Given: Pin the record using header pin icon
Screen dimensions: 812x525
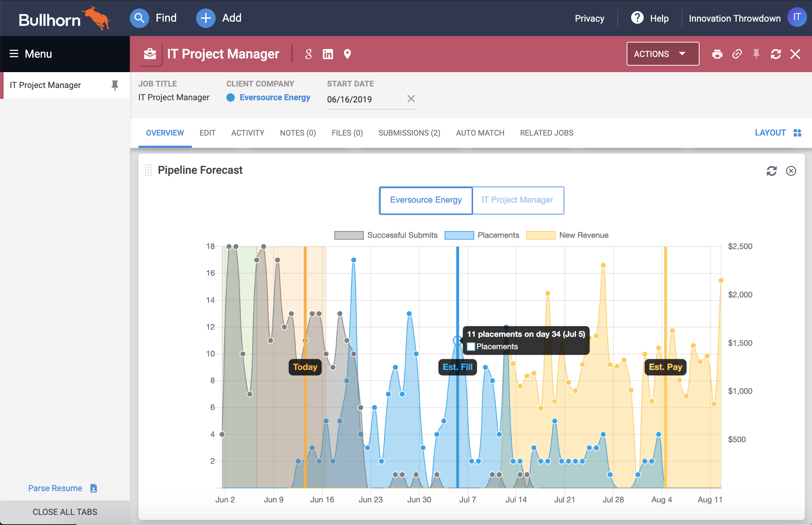Looking at the screenshot, I should pyautogui.click(x=756, y=54).
